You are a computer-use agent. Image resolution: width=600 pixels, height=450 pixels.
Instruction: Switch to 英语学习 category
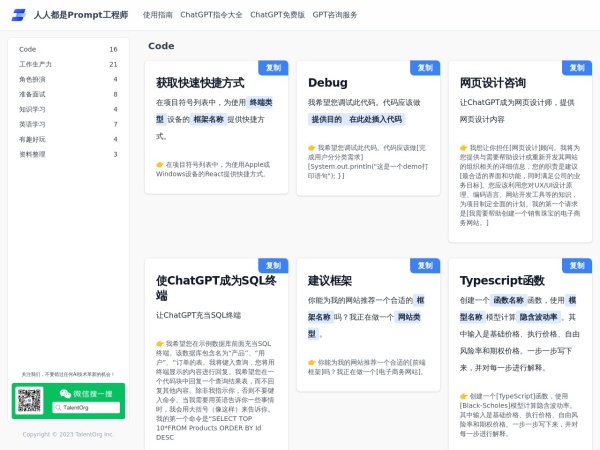click(x=68, y=124)
